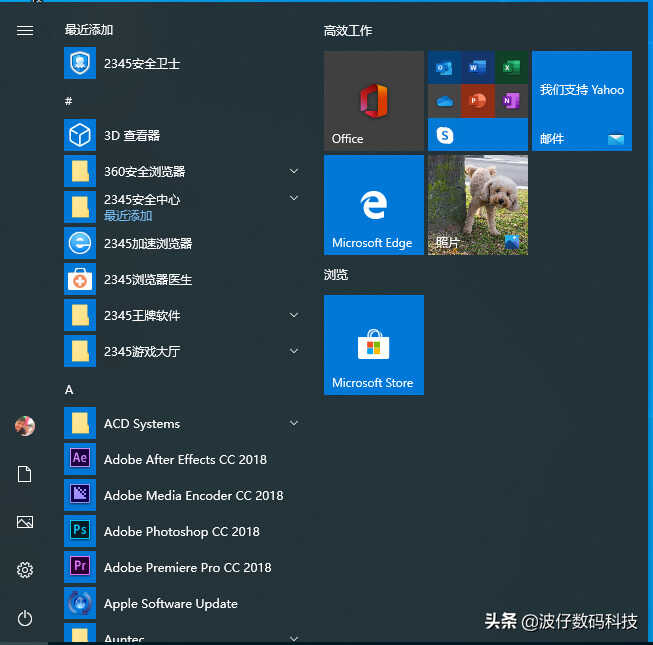
Task: Launch 2345加速浏览器 icon
Action: [80, 243]
